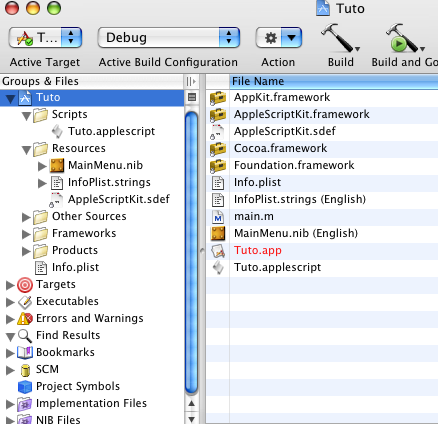Image resolution: width=438 pixels, height=424 pixels.
Task: Select Tuto.applescript row in the file list
Action: pyautogui.click(x=322, y=267)
